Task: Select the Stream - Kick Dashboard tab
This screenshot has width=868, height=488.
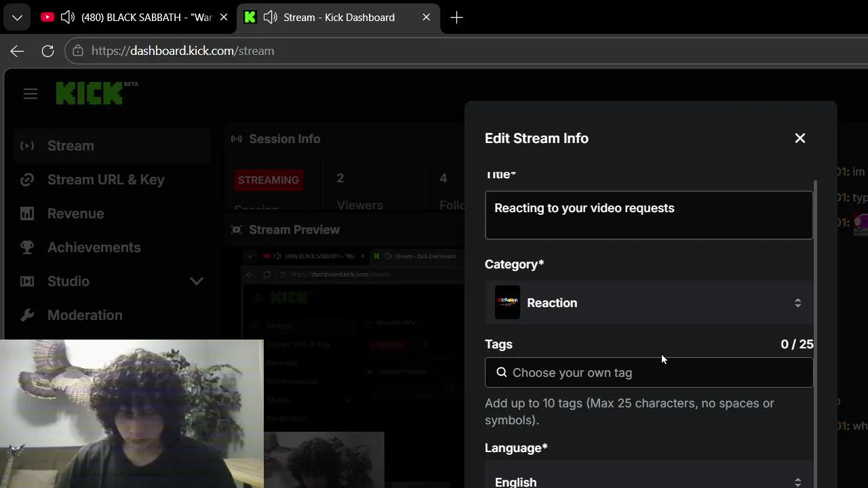Action: [x=338, y=18]
